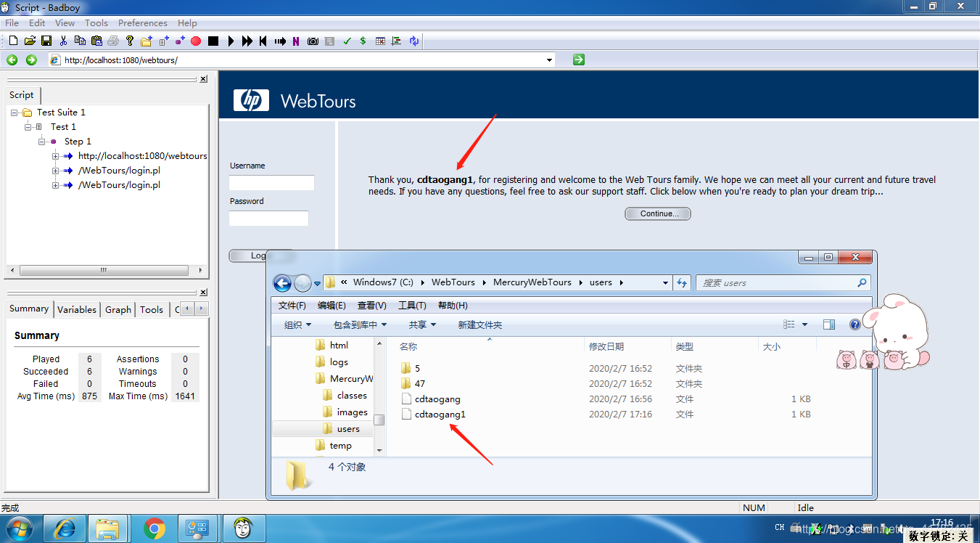Expand the http://localhost:1080/webtours request node
980x543 pixels.
pyautogui.click(x=56, y=156)
